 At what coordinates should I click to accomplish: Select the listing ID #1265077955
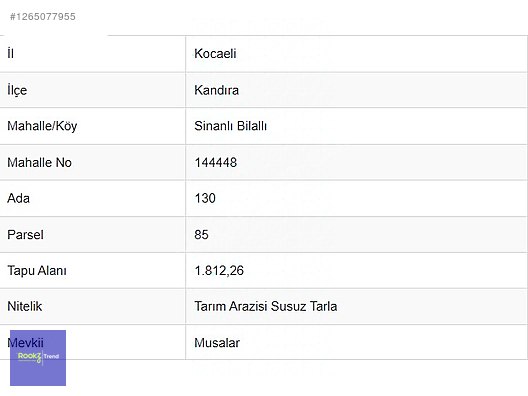click(x=43, y=16)
